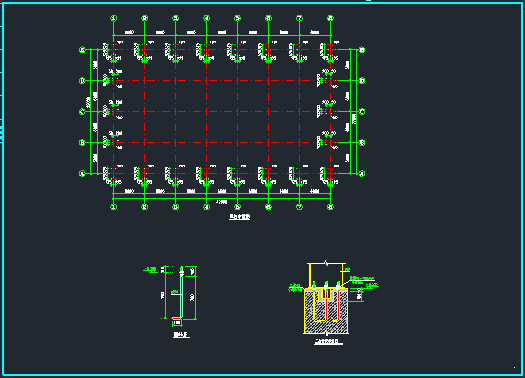Select grid bubble 4 below the plan
This screenshot has height=378, width=525.
pos(207,207)
